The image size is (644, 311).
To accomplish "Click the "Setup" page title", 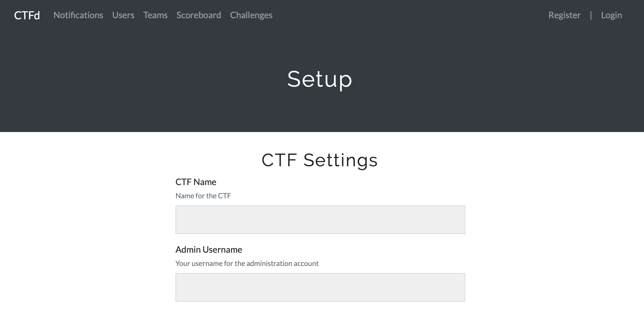I will [x=320, y=79].
